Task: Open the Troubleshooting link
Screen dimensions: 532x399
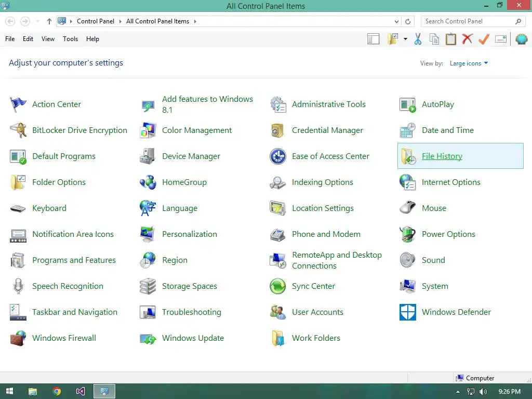Action: click(x=191, y=312)
